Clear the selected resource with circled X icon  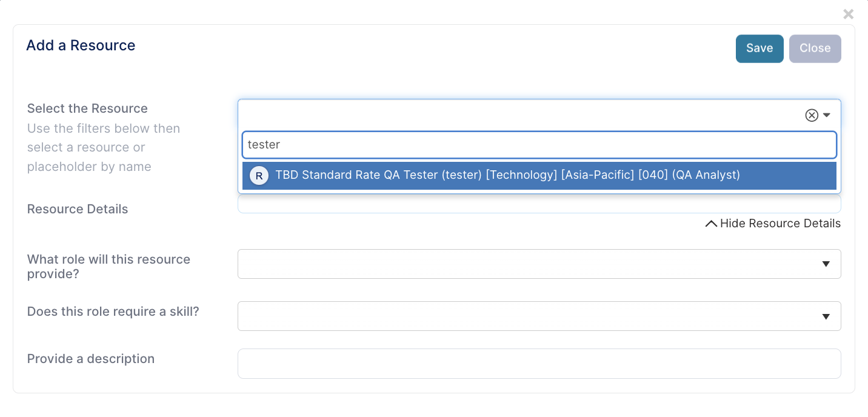coord(812,115)
